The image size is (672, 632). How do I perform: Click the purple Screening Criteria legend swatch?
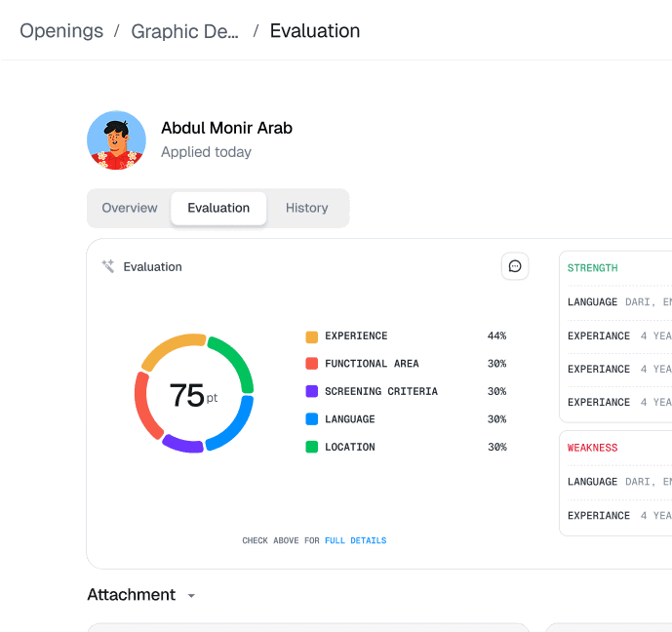311,391
